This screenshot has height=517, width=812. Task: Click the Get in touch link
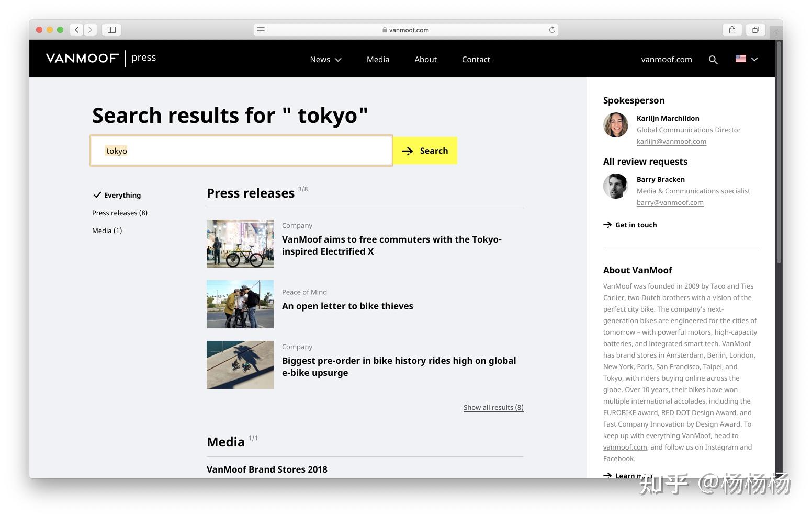630,225
